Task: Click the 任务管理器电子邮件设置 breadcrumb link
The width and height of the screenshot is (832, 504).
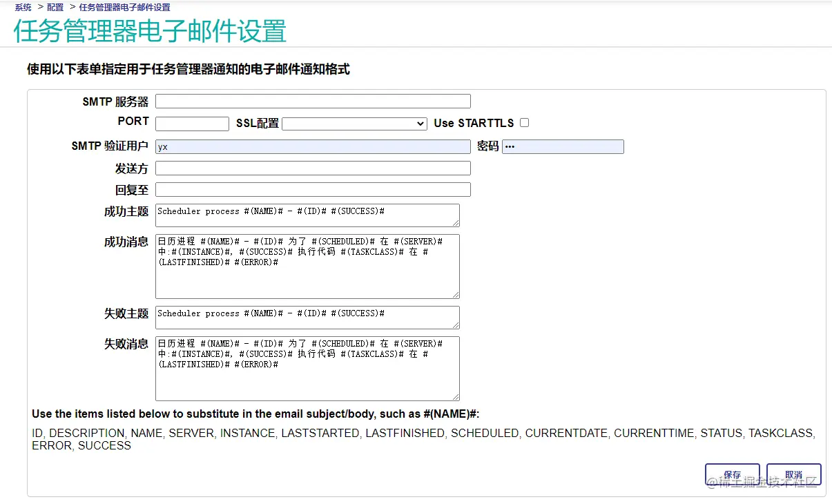Action: click(x=125, y=8)
